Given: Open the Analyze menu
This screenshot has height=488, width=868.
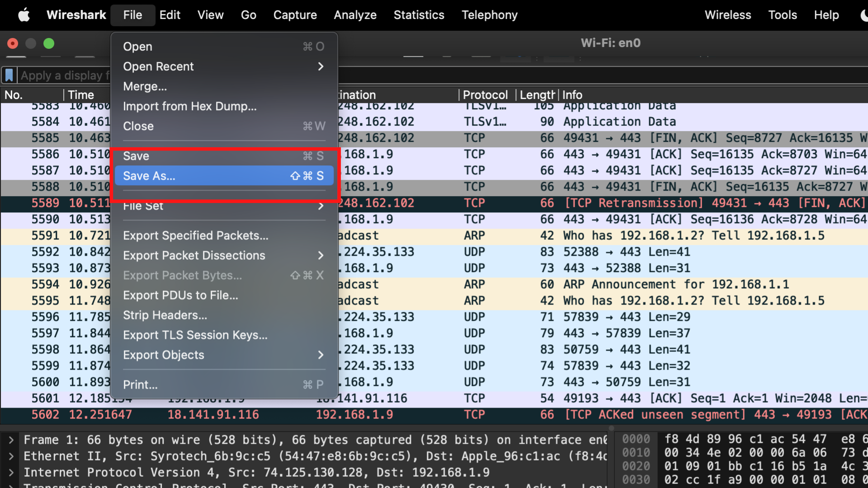Looking at the screenshot, I should (355, 15).
